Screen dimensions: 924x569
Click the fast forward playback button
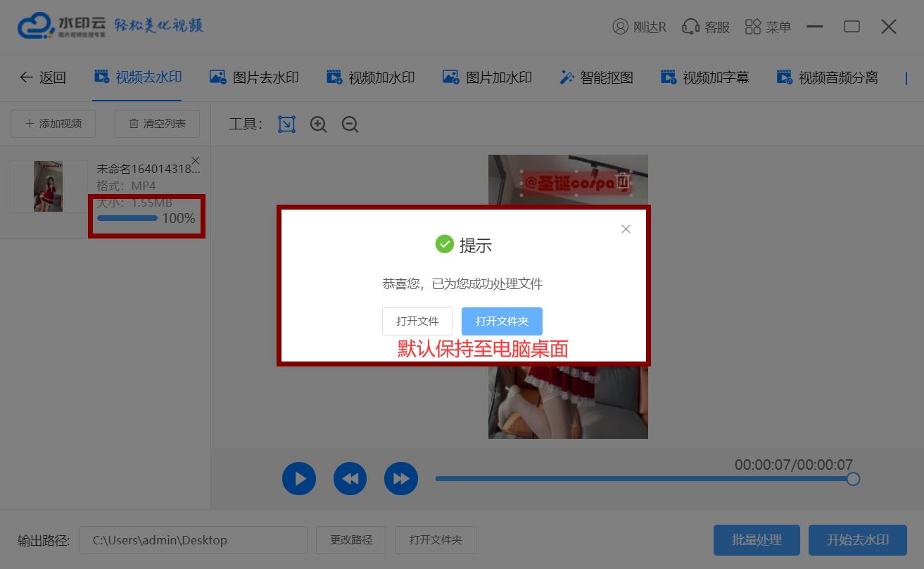[400, 479]
